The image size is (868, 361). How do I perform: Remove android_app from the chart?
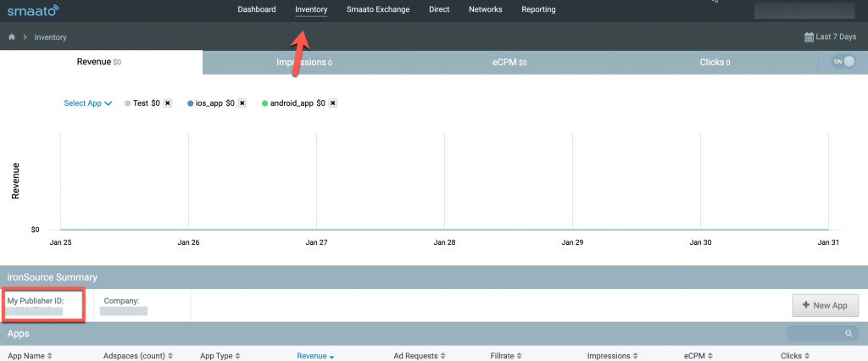tap(332, 103)
